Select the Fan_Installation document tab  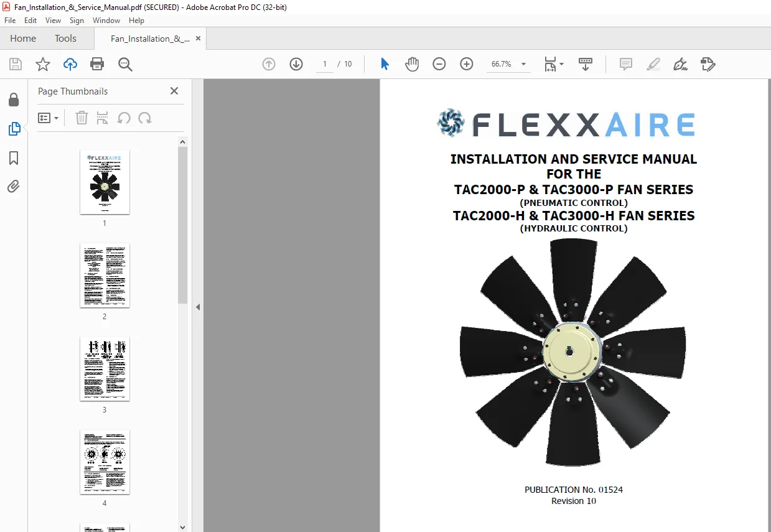150,39
